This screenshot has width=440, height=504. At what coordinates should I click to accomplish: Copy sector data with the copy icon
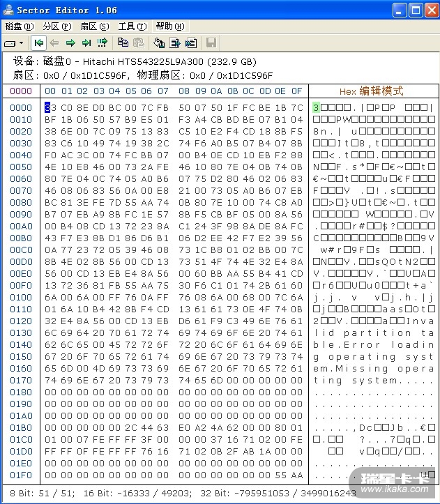(x=123, y=43)
